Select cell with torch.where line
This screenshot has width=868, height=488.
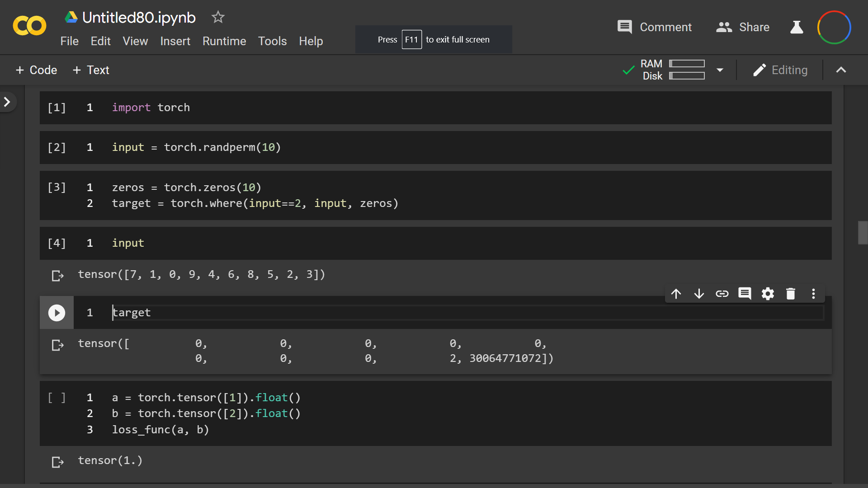(x=436, y=195)
